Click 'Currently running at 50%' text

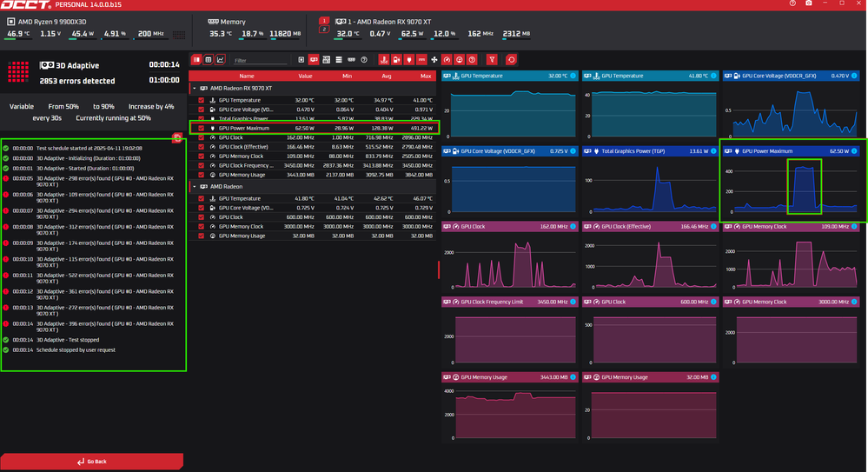(x=113, y=118)
